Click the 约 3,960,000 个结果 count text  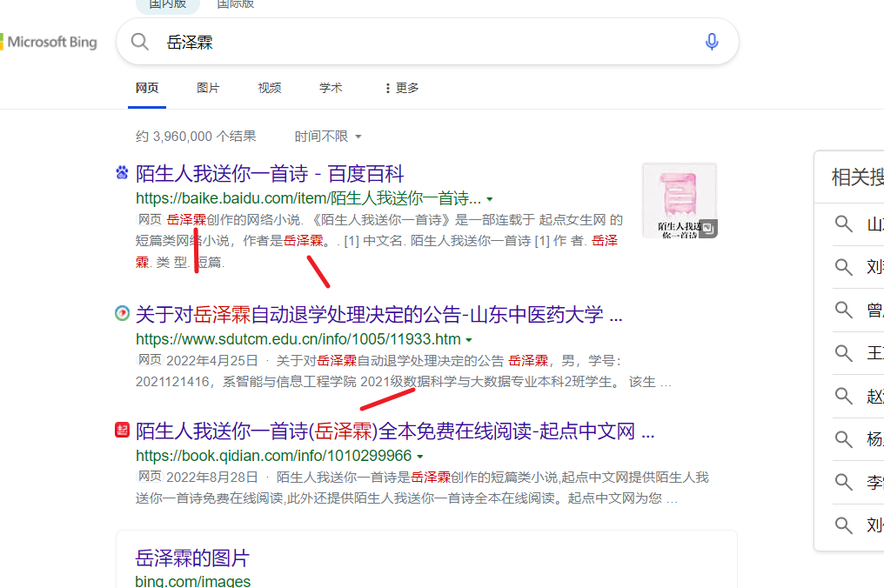pos(196,137)
